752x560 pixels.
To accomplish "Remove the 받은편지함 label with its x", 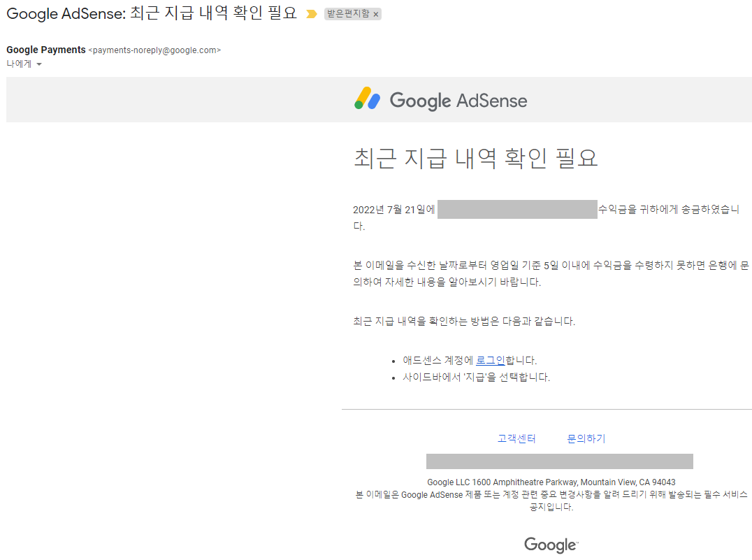I will point(376,15).
